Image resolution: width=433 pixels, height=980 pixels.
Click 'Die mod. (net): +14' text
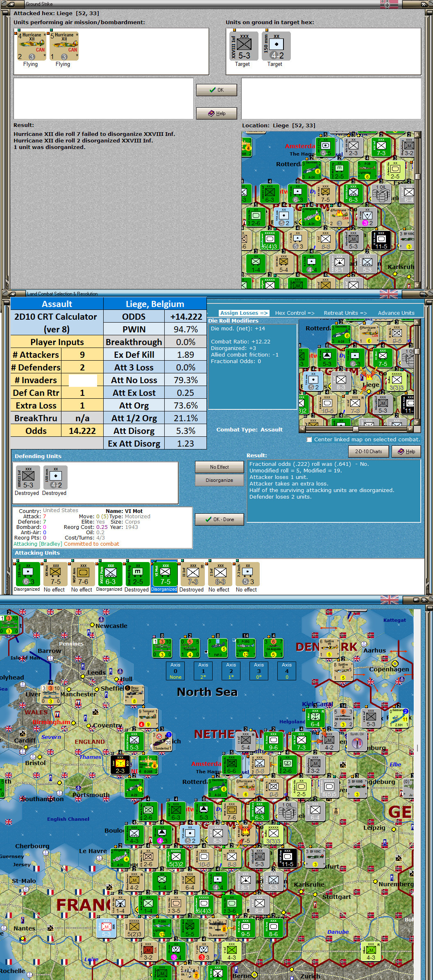tap(238, 329)
